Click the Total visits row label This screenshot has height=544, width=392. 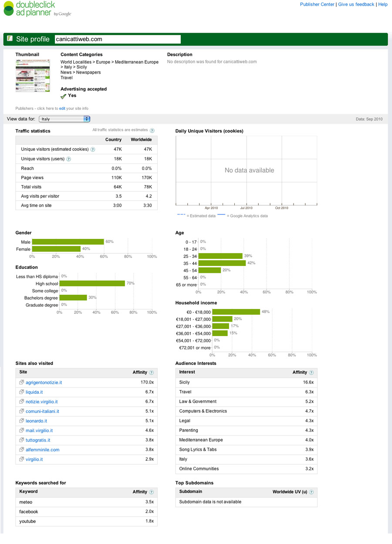point(31,187)
